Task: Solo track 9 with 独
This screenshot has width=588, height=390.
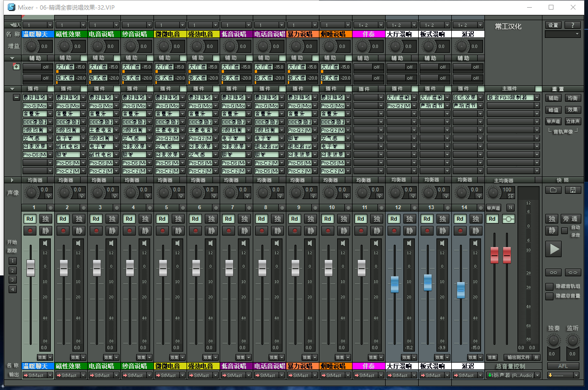Action: coord(311,219)
